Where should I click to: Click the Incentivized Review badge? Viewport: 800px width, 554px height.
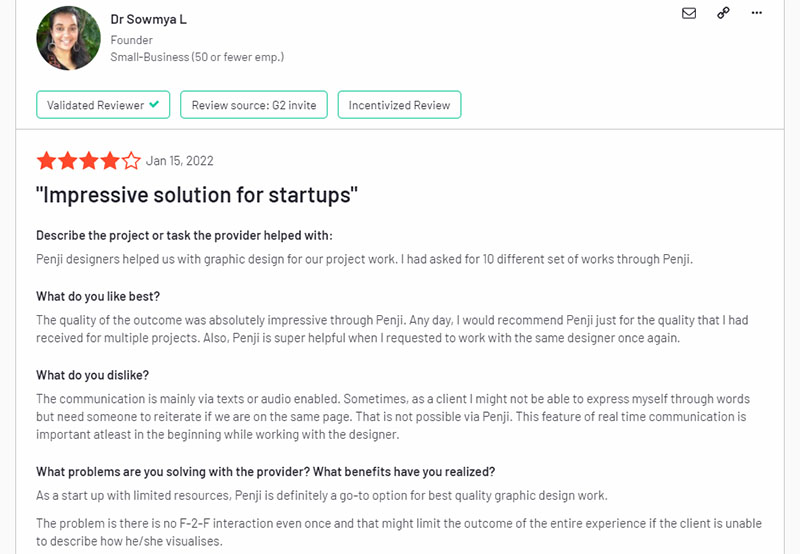point(399,105)
